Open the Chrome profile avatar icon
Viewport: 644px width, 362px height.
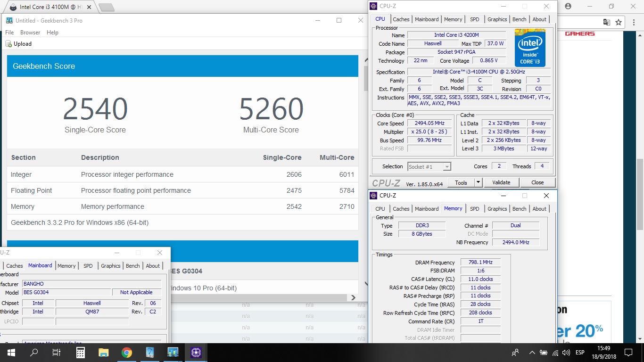pos(568,6)
